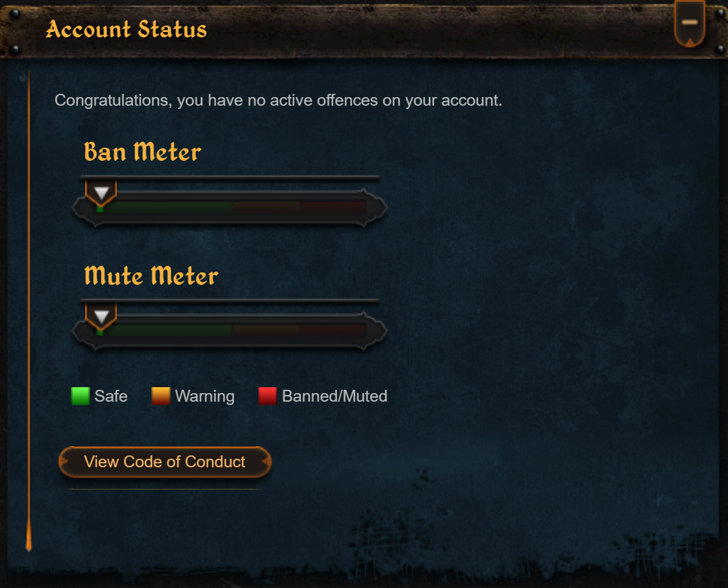Image resolution: width=728 pixels, height=588 pixels.
Task: Click the Warning legend label text
Action: (x=205, y=396)
